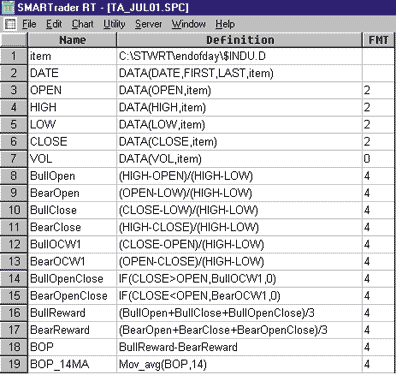The width and height of the screenshot is (396, 375).
Task: Open the Help menu
Action: [225, 24]
